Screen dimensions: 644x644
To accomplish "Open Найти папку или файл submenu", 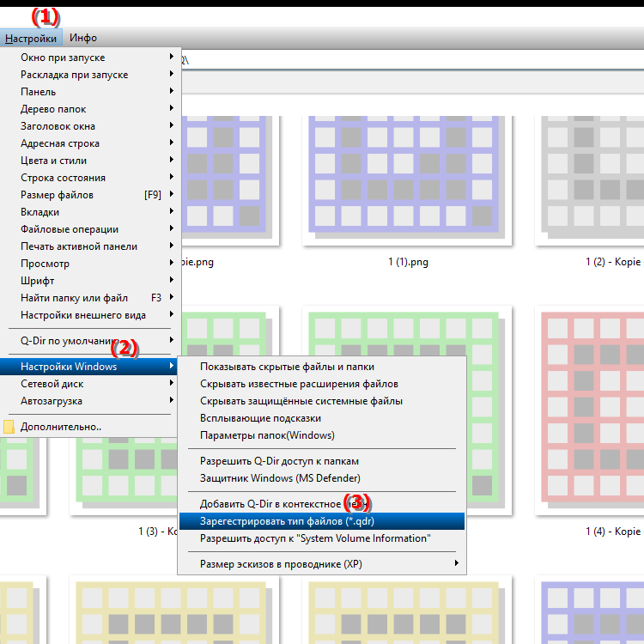I will pos(91,298).
